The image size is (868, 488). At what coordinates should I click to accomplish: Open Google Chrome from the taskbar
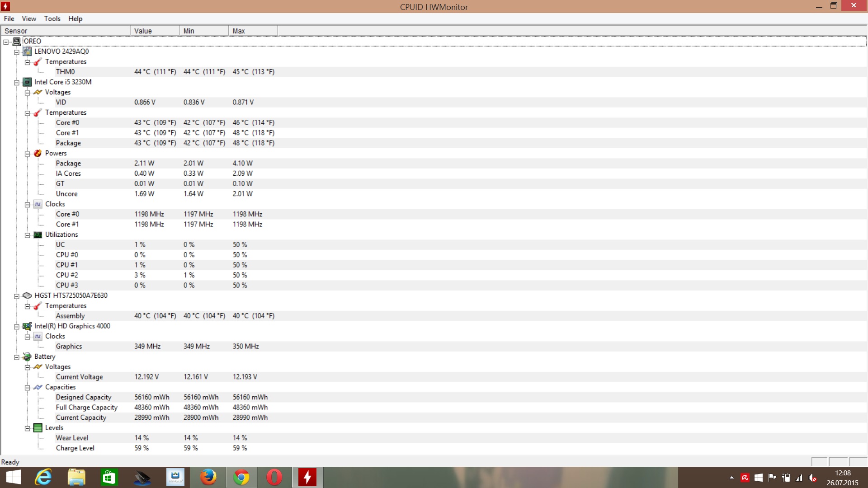coord(241,477)
